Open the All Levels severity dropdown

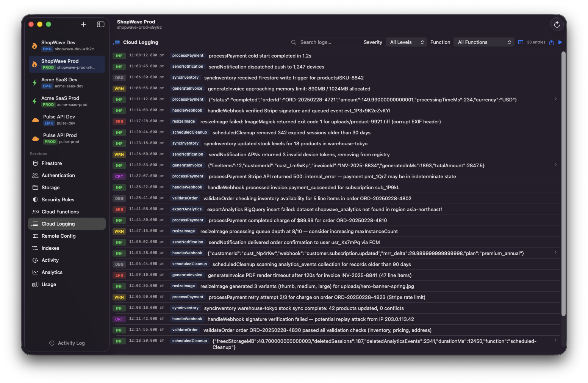pyautogui.click(x=406, y=42)
